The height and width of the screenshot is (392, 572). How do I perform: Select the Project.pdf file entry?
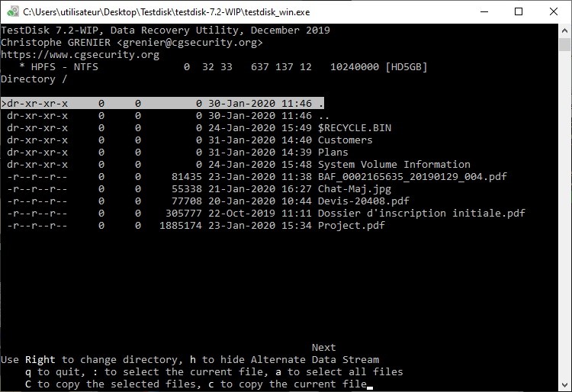pos(351,225)
